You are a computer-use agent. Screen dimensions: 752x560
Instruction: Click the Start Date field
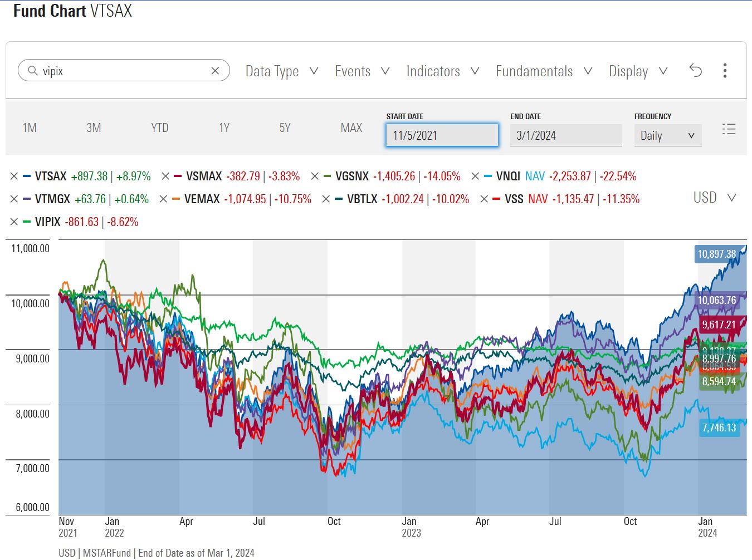point(442,135)
